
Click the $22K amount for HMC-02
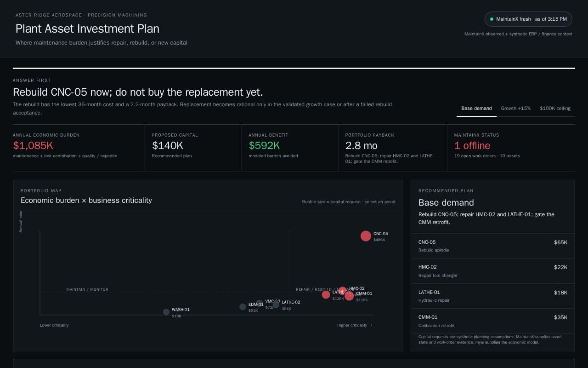561,267
